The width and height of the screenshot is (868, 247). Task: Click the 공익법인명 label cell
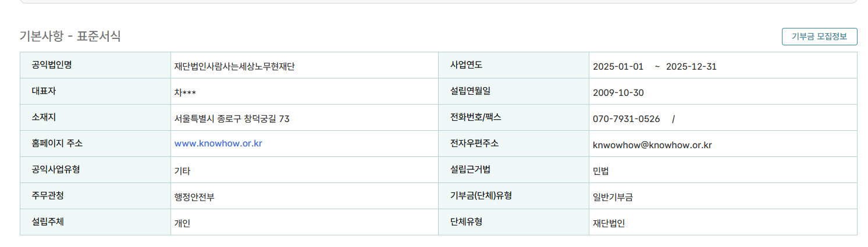point(95,65)
